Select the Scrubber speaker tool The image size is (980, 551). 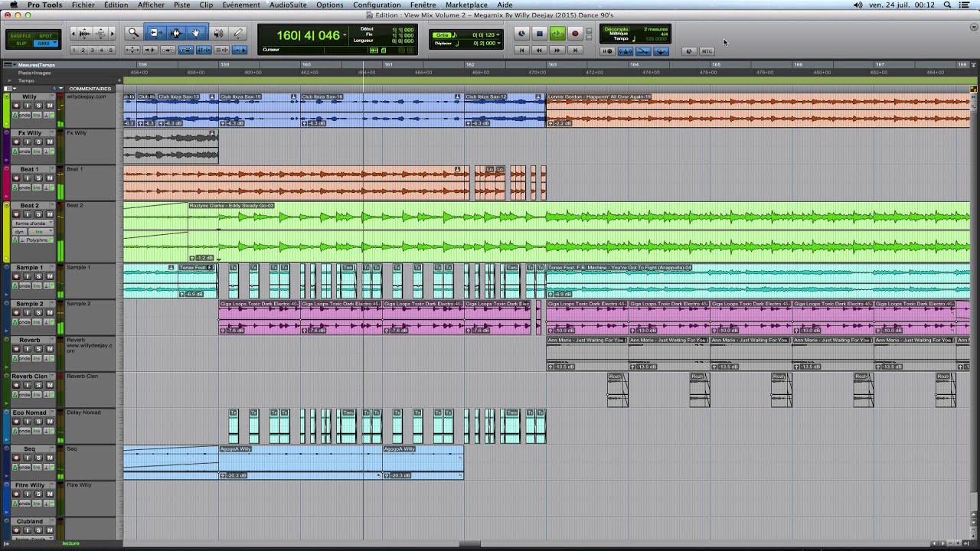click(218, 33)
